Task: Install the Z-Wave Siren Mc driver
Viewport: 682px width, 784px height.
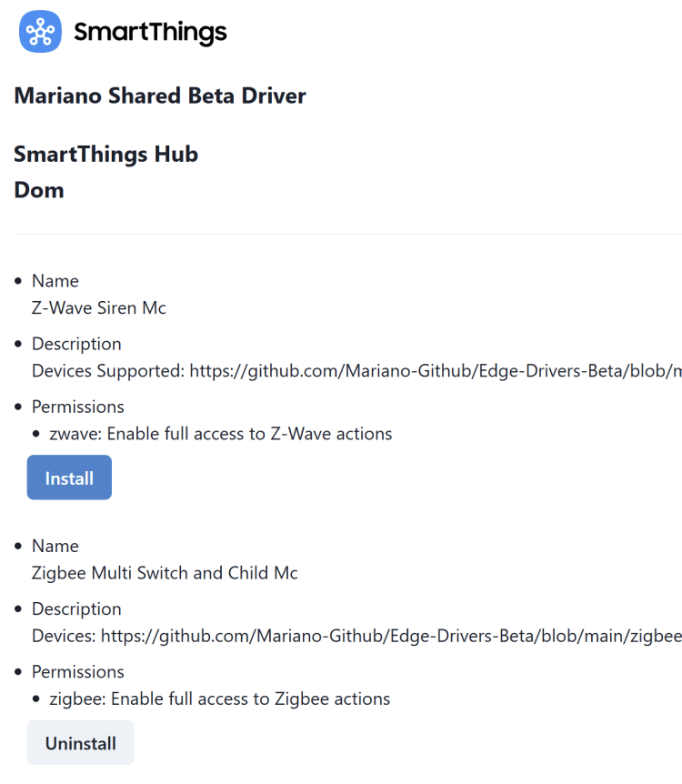Action: pyautogui.click(x=69, y=477)
